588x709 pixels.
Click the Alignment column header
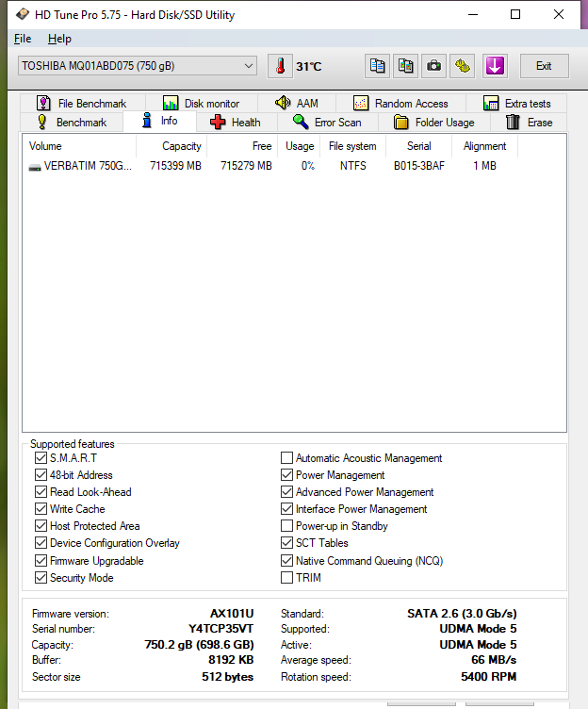click(x=484, y=146)
